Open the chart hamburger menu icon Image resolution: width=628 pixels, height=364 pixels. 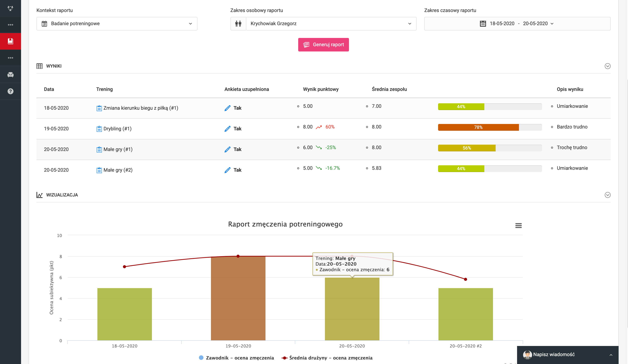click(518, 226)
